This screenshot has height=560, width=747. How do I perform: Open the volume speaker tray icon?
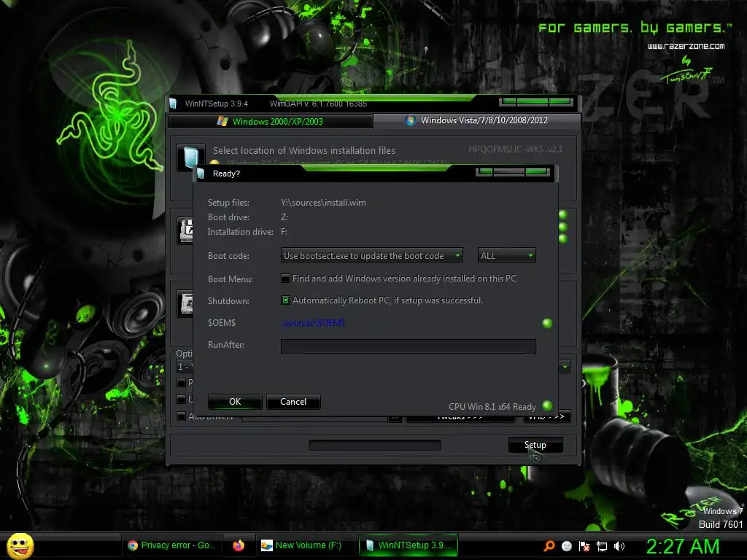619,546
